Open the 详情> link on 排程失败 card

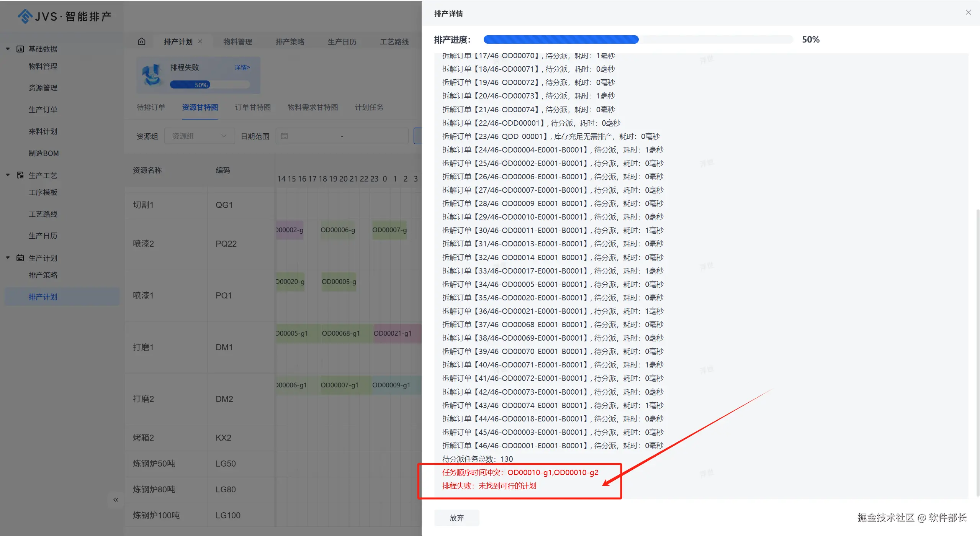point(242,67)
